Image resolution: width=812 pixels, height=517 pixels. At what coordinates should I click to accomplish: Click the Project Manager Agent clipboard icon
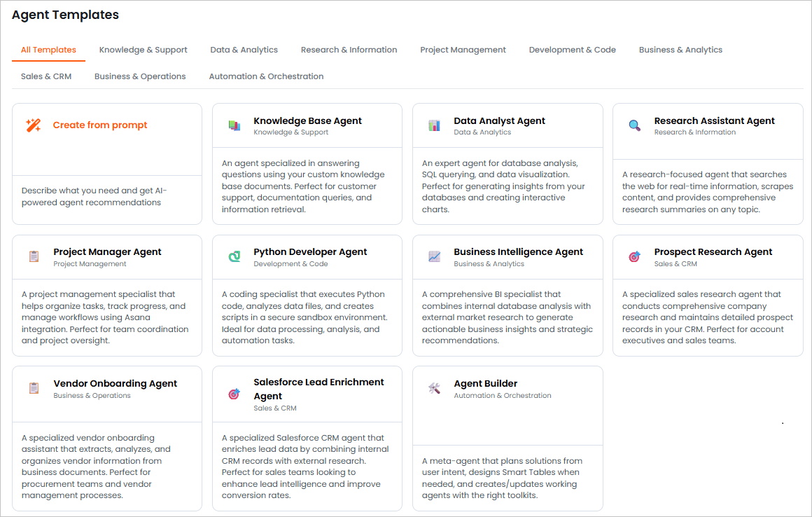pos(34,257)
